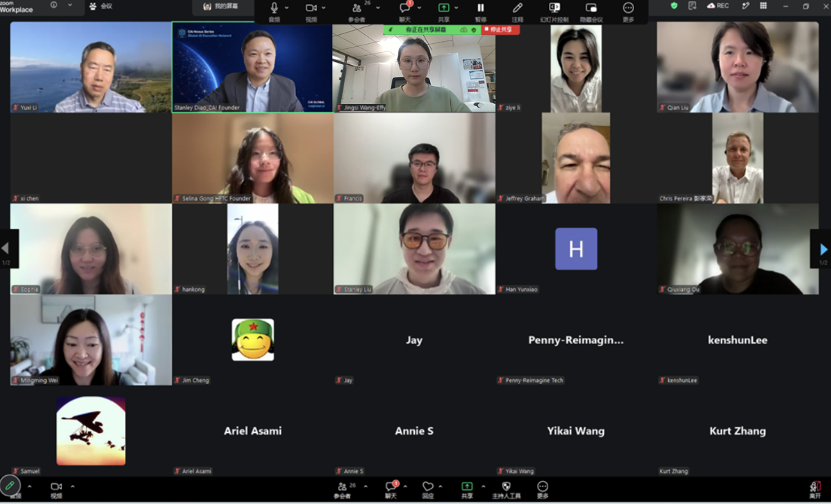Image resolution: width=831 pixels, height=504 pixels.
Task: Expand video arrow in bottom toolbar
Action: [x=73, y=487]
